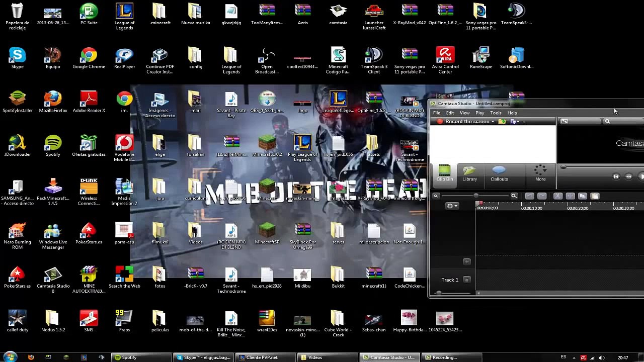Click the Undo button on timeline toolbar

coord(529,196)
